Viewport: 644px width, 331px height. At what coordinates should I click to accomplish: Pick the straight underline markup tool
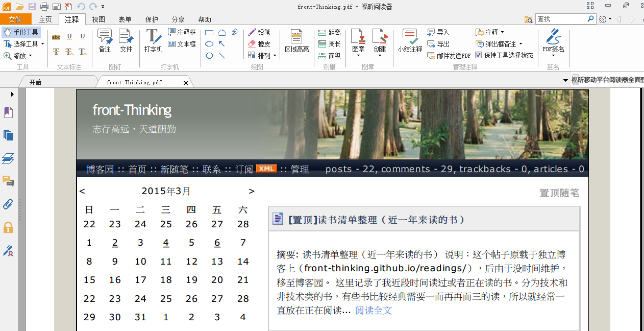[x=83, y=37]
